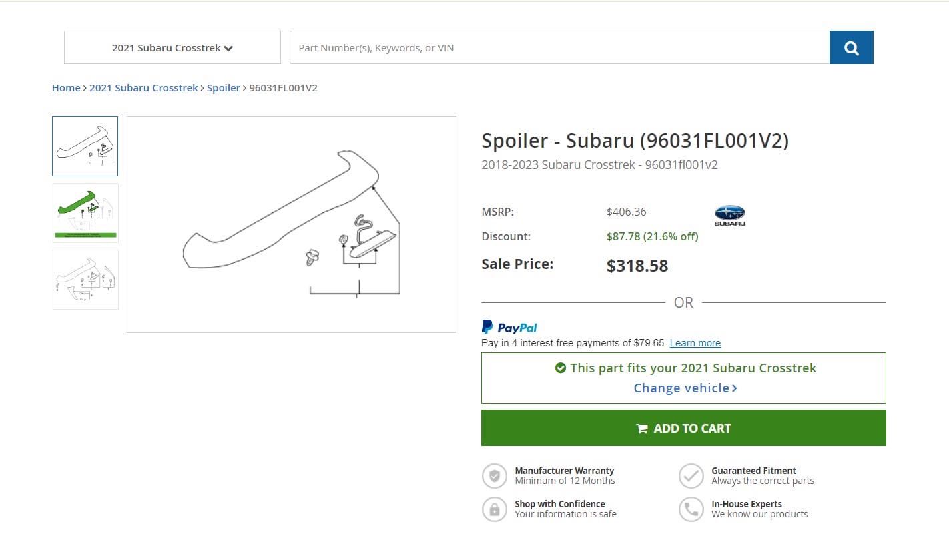Open the 2021 Subaru Crosstrek vehicle dropdown

[172, 47]
